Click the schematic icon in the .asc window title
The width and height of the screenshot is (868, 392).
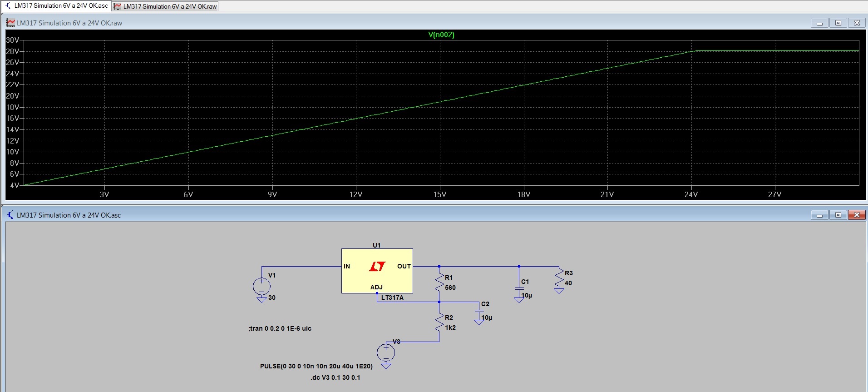coord(10,215)
